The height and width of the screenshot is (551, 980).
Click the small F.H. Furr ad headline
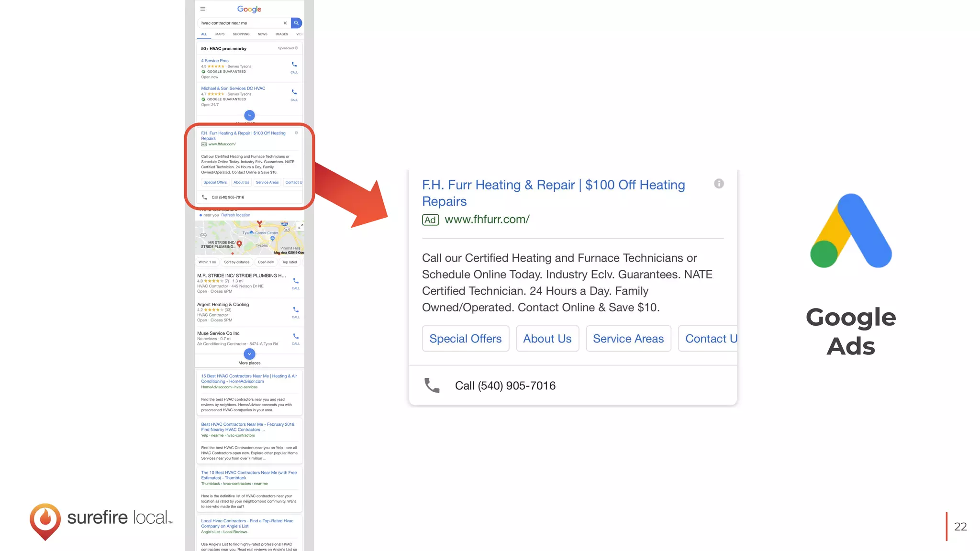pyautogui.click(x=243, y=136)
